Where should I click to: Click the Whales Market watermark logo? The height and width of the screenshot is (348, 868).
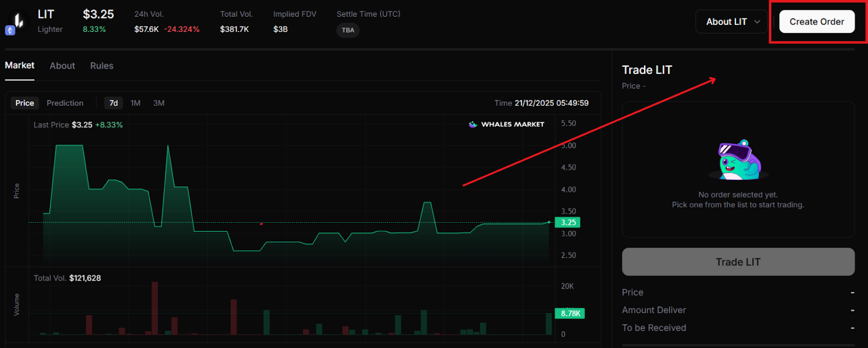506,124
